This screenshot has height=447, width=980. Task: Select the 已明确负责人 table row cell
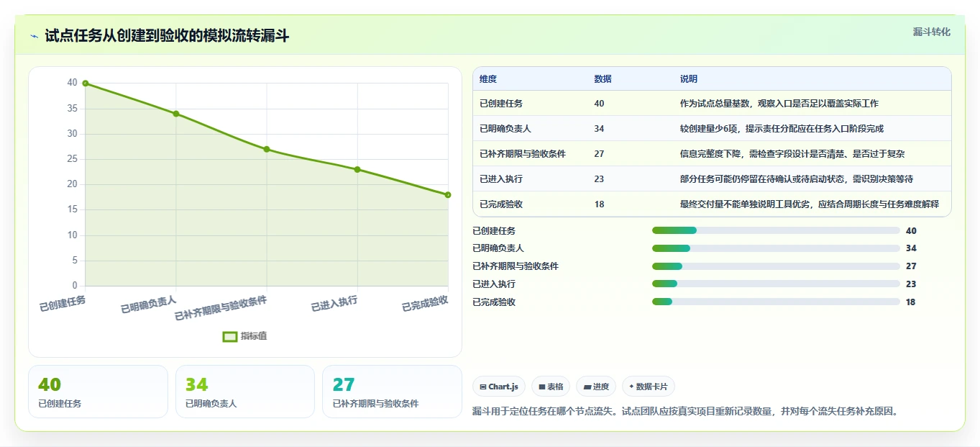505,129
